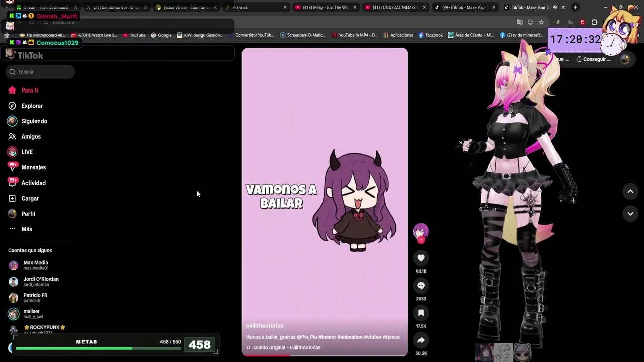Click the translate page icon
Image resolution: width=644 pixels, height=362 pixels.
[x=520, y=22]
